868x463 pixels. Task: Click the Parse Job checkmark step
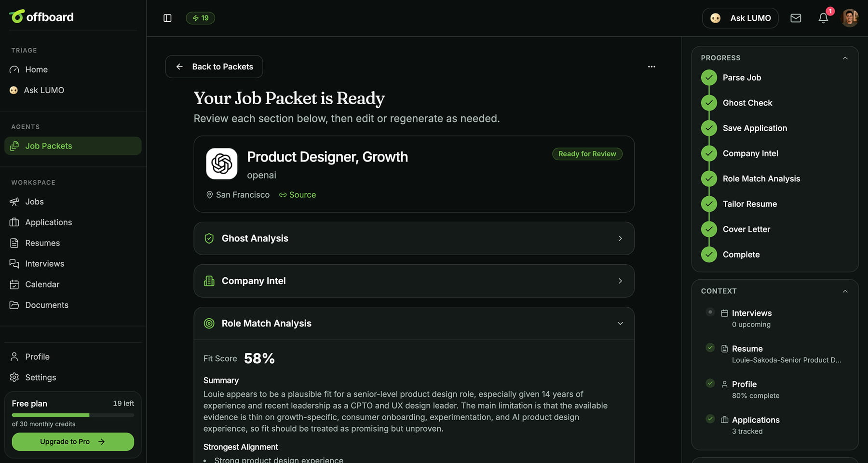tap(709, 78)
